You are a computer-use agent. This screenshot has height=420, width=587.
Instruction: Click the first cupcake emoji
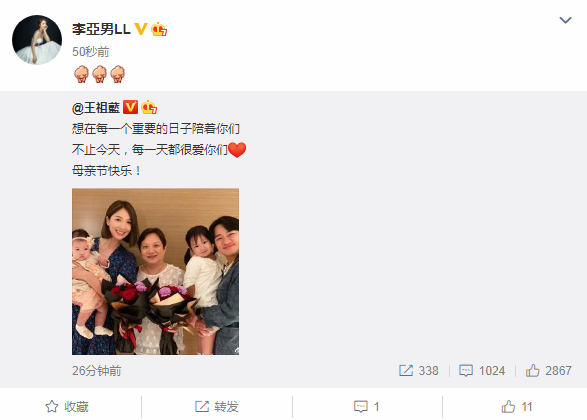click(x=81, y=74)
